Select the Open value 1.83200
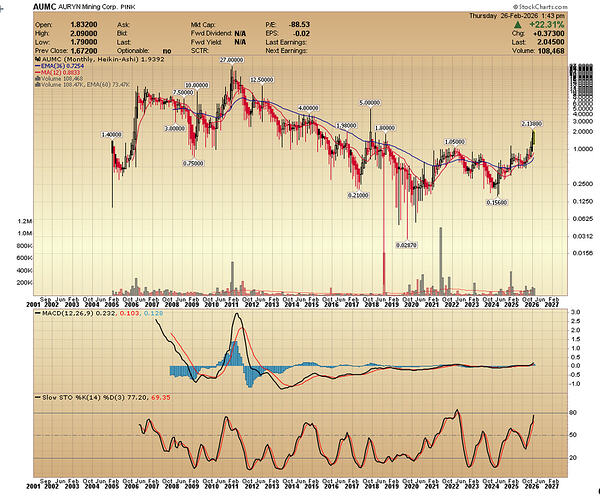 point(84,24)
